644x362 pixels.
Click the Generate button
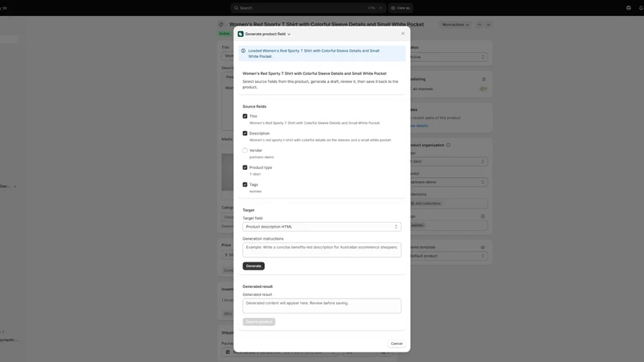254,266
